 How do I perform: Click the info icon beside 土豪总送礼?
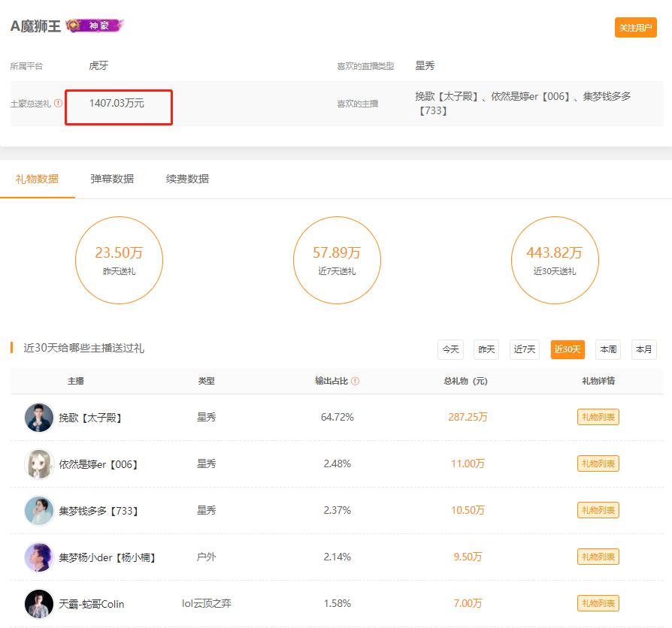pyautogui.click(x=59, y=104)
